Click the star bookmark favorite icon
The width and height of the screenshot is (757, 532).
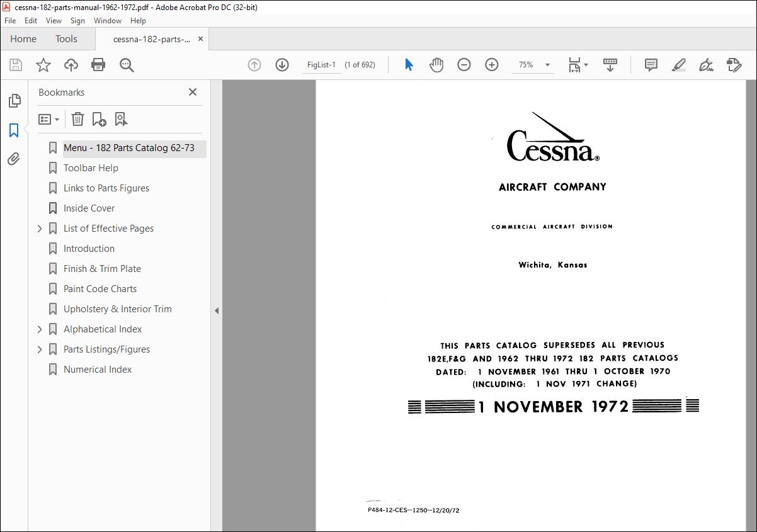point(43,65)
